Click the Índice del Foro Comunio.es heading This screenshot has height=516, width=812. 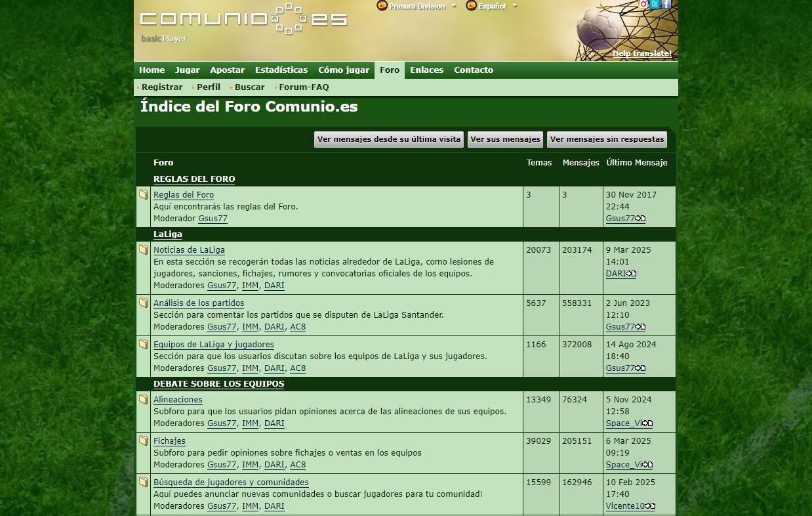pos(249,107)
